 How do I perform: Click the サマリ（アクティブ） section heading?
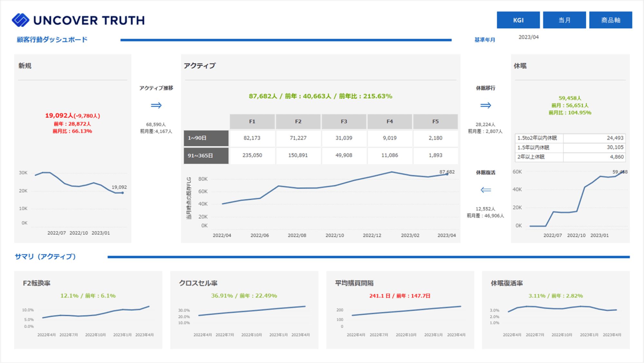(45, 257)
